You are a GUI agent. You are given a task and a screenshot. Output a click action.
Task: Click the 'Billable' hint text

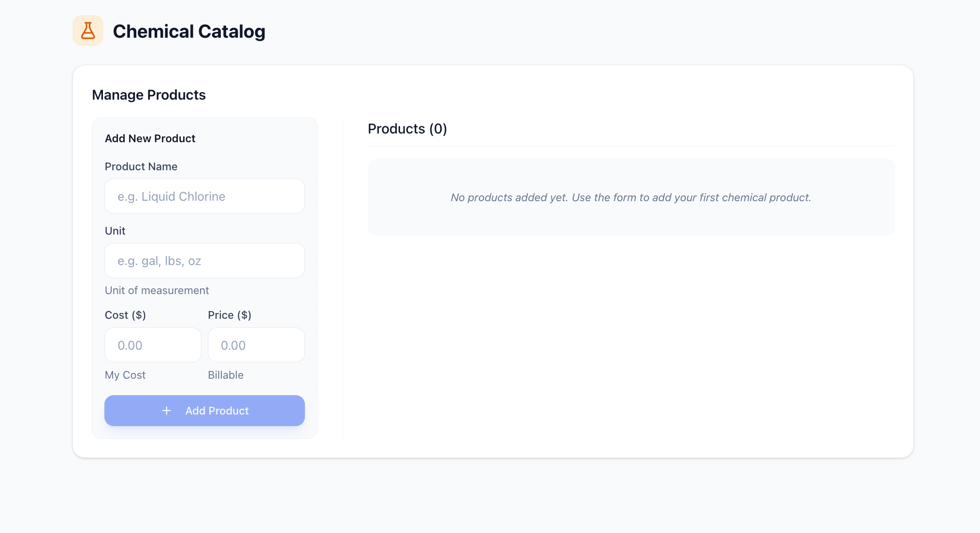point(226,375)
